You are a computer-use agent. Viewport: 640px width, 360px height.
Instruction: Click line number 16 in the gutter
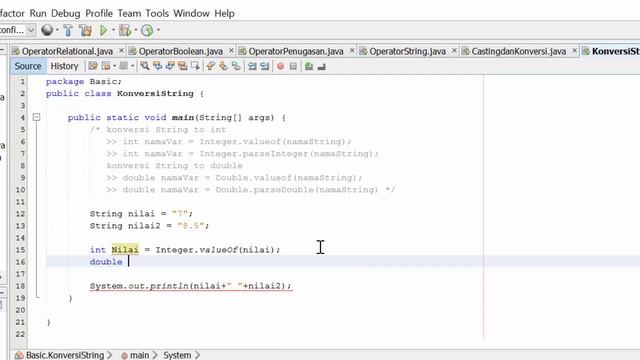(20, 262)
